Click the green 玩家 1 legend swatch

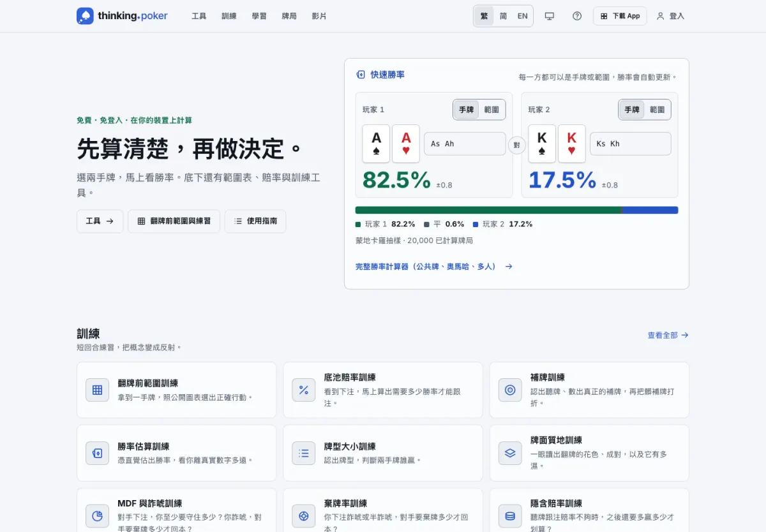point(358,225)
